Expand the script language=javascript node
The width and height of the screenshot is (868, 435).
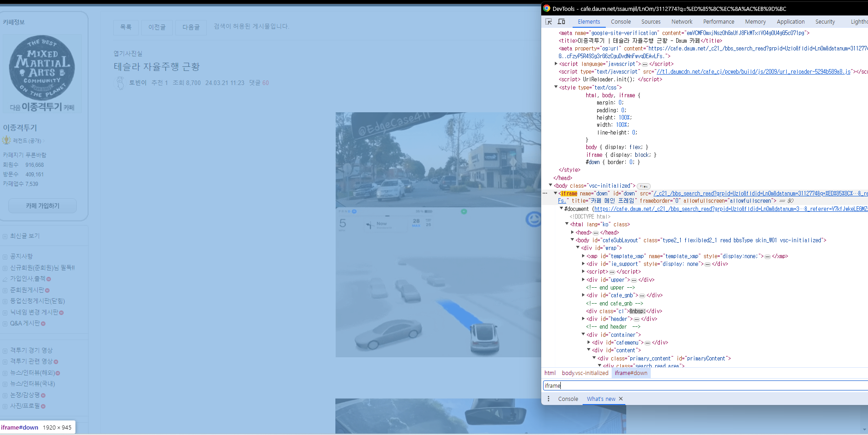[x=556, y=64]
